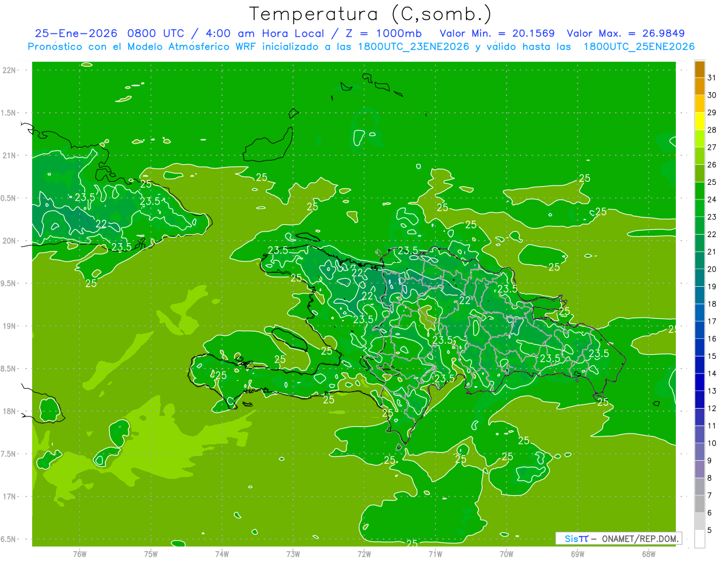Click the "25-Ene-2026" date text
This screenshot has width=728, height=562.
tap(76, 33)
